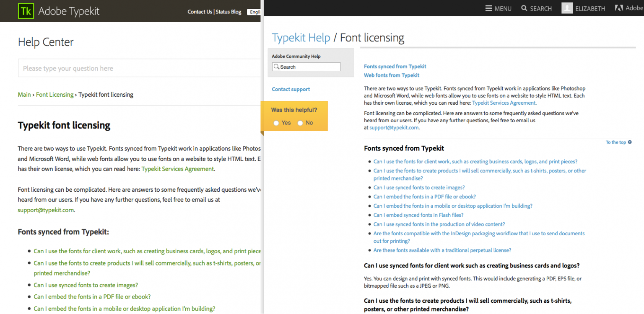Image resolution: width=644 pixels, height=314 pixels.
Task: Click the Adobe logo in the dark header
Action: click(x=620, y=8)
